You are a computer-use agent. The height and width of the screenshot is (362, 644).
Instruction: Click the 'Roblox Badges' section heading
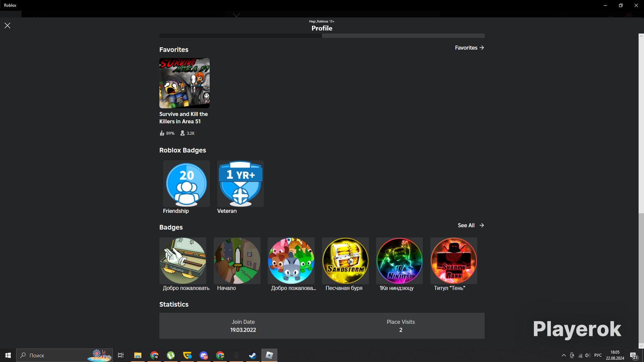[183, 150]
